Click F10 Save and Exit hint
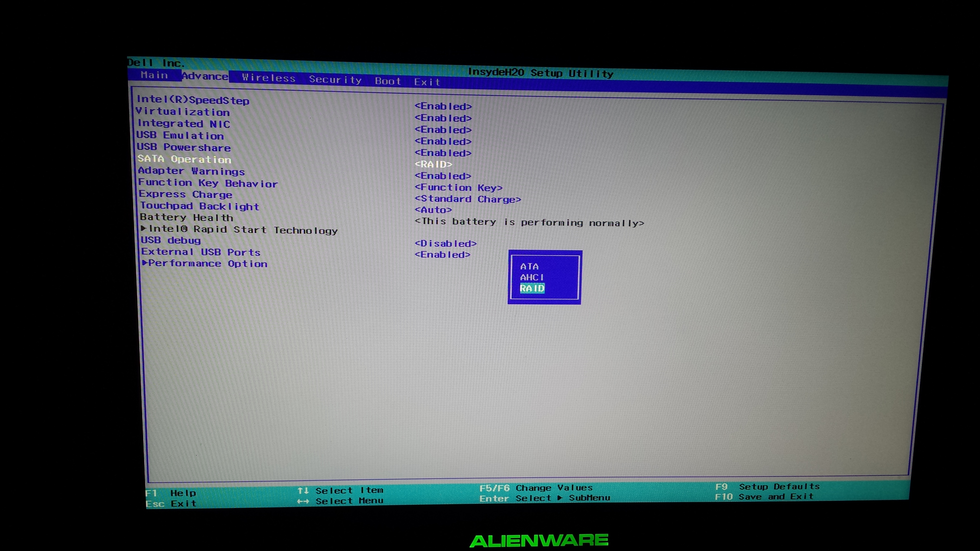 point(764,497)
